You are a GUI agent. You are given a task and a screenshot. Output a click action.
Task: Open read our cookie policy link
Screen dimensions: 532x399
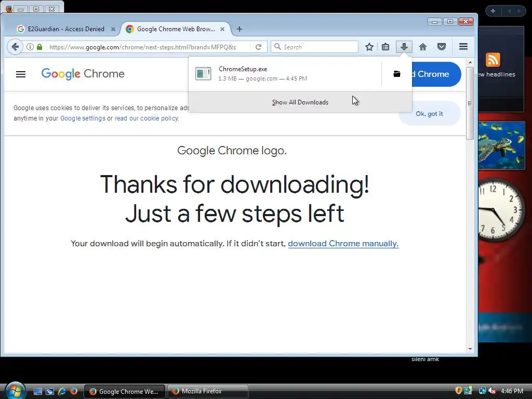coord(147,118)
